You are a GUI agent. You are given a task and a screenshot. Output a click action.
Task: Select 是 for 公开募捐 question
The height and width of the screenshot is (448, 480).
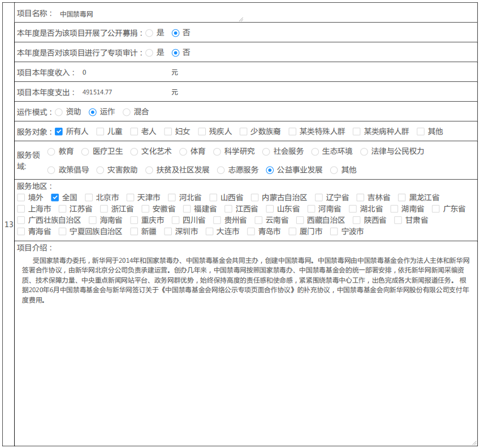[149, 33]
